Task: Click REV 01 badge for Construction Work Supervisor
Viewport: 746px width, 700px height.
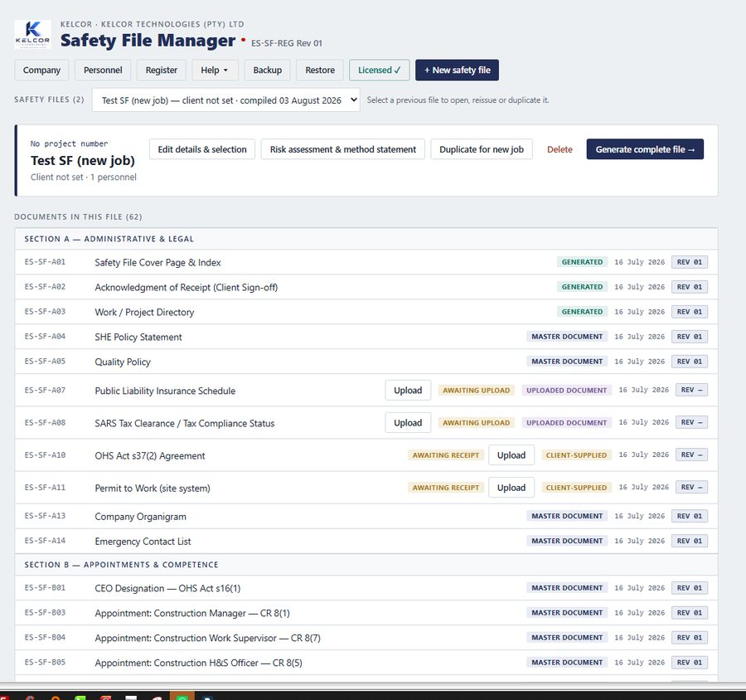Action: tap(690, 637)
